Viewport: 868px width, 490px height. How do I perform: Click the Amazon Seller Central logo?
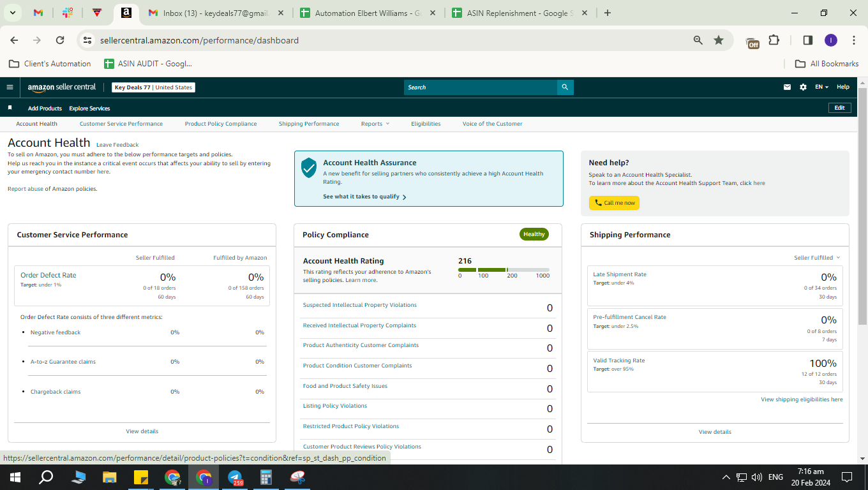click(x=62, y=87)
